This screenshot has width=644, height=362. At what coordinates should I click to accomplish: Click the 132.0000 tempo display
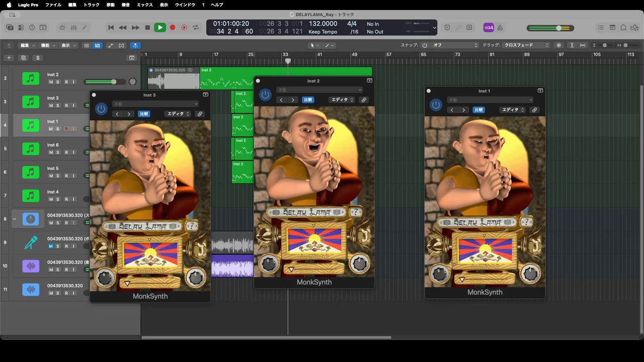click(323, 24)
